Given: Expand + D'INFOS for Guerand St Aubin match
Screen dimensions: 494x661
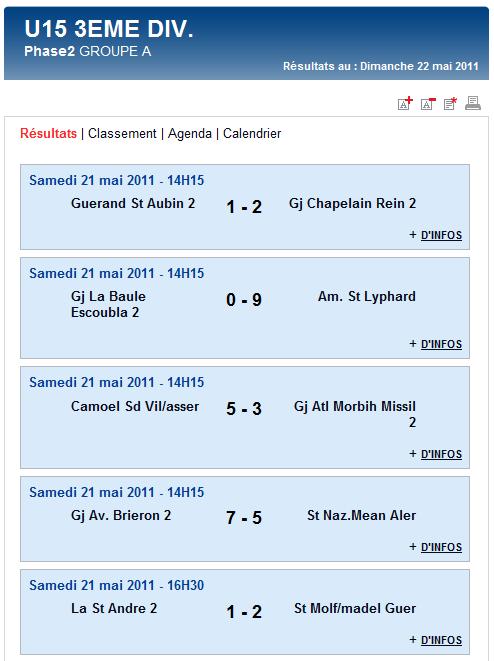Looking at the screenshot, I should 436,235.
